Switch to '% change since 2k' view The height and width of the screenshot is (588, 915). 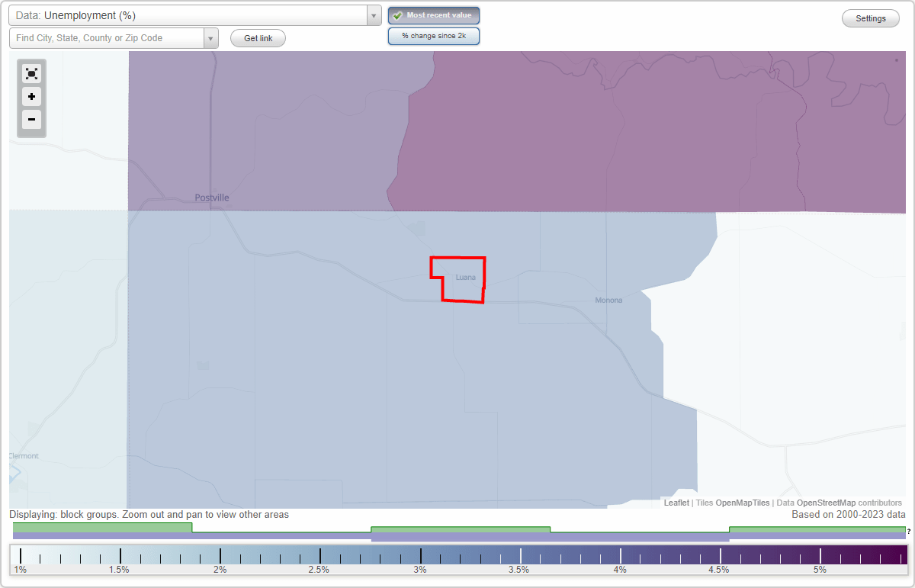click(434, 35)
